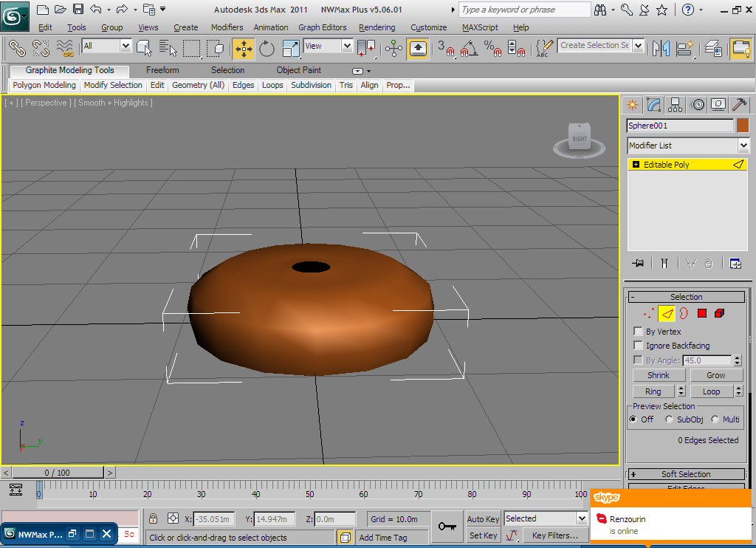The height and width of the screenshot is (548, 756).
Task: Open the Hierarchy command panel tab
Action: [x=675, y=105]
